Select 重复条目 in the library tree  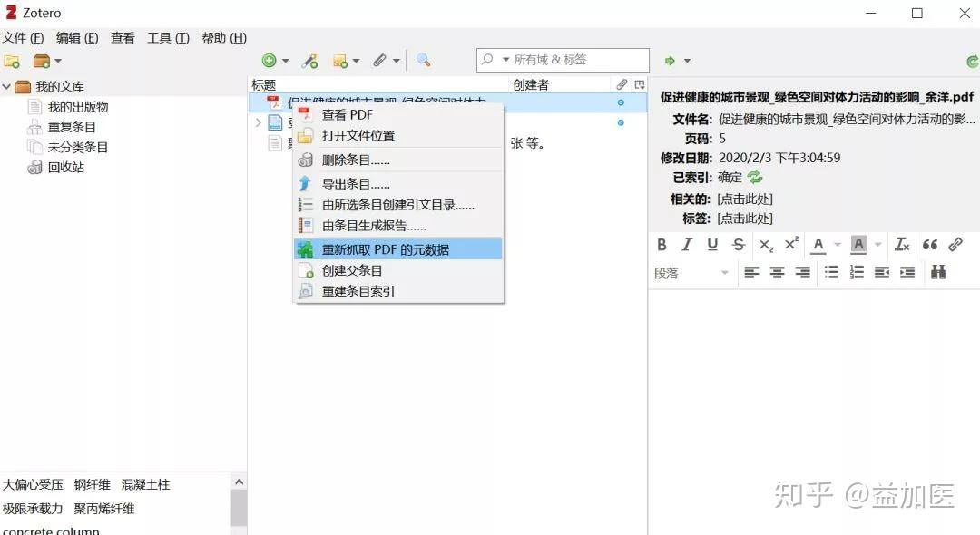point(72,127)
